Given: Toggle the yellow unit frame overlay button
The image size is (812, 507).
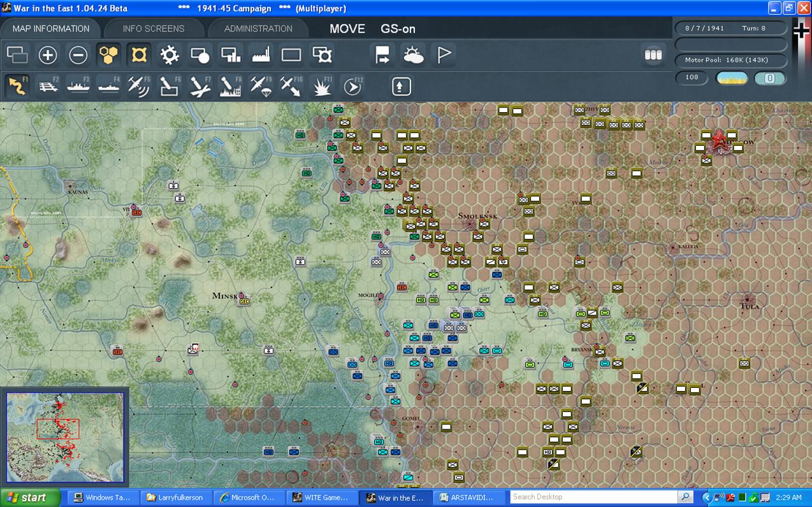Looking at the screenshot, I should pyautogui.click(x=139, y=55).
